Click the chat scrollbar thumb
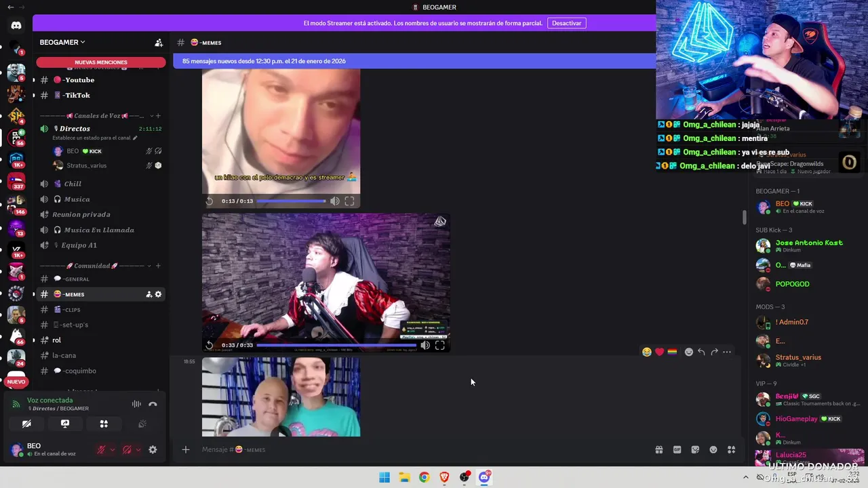 pos(744,217)
